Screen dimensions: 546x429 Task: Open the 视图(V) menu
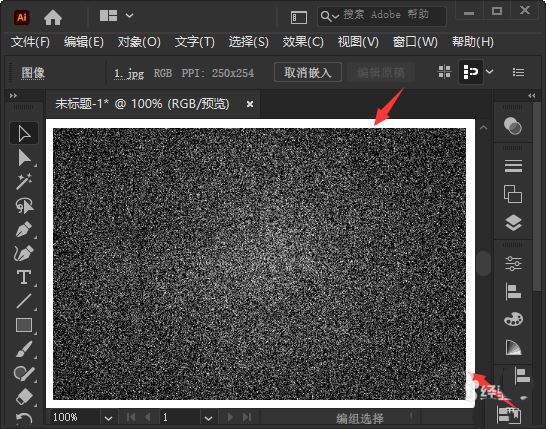(x=358, y=42)
